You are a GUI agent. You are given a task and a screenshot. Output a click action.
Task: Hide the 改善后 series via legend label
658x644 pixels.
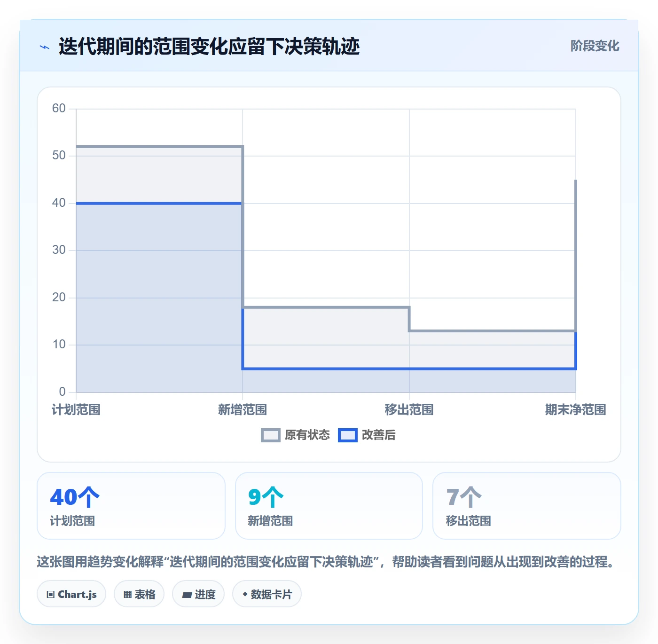tap(379, 435)
